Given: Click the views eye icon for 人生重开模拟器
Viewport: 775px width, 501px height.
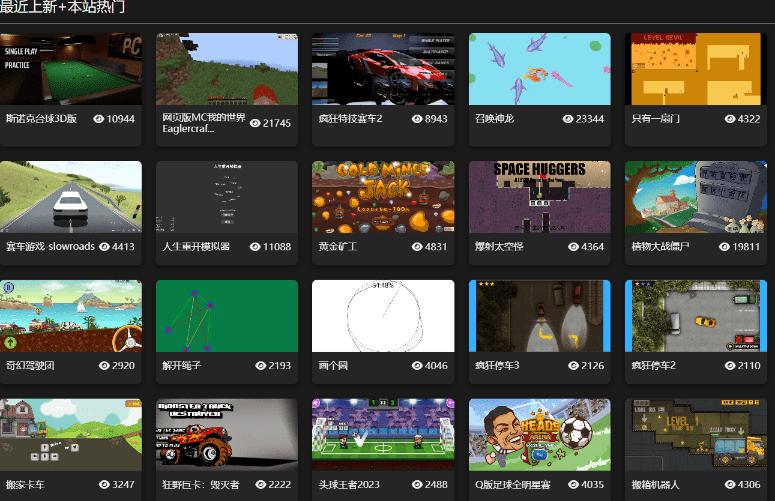Looking at the screenshot, I should pos(256,246).
